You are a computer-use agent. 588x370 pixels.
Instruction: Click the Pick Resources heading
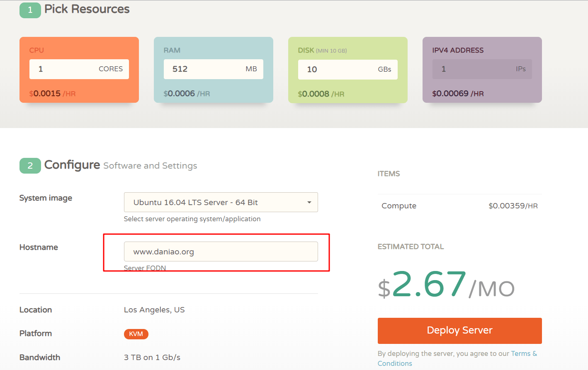pos(87,9)
